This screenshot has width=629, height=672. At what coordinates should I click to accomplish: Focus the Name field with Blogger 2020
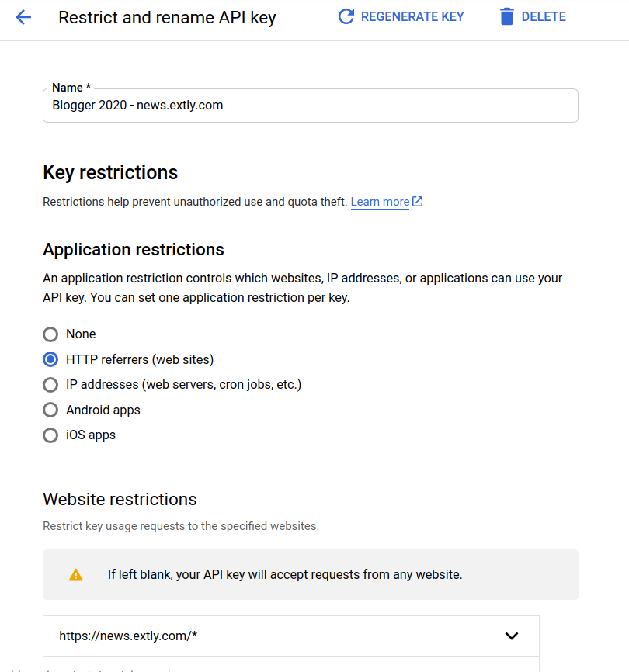[311, 106]
